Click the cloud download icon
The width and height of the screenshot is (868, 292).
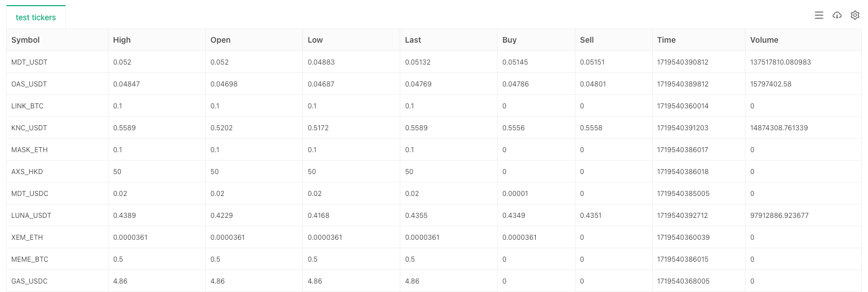pos(837,16)
